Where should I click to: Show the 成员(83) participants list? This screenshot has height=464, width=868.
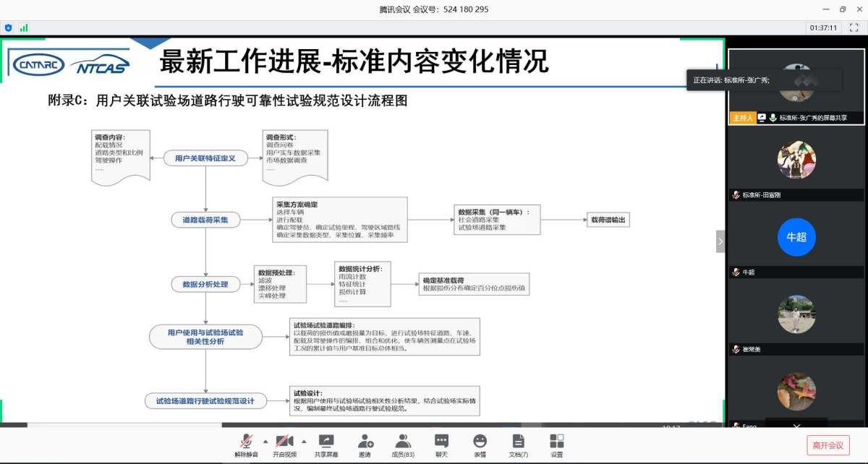[x=403, y=442]
